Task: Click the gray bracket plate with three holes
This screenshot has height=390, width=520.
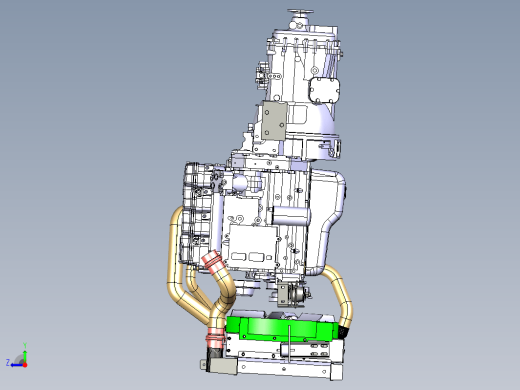Action: tap(274, 121)
